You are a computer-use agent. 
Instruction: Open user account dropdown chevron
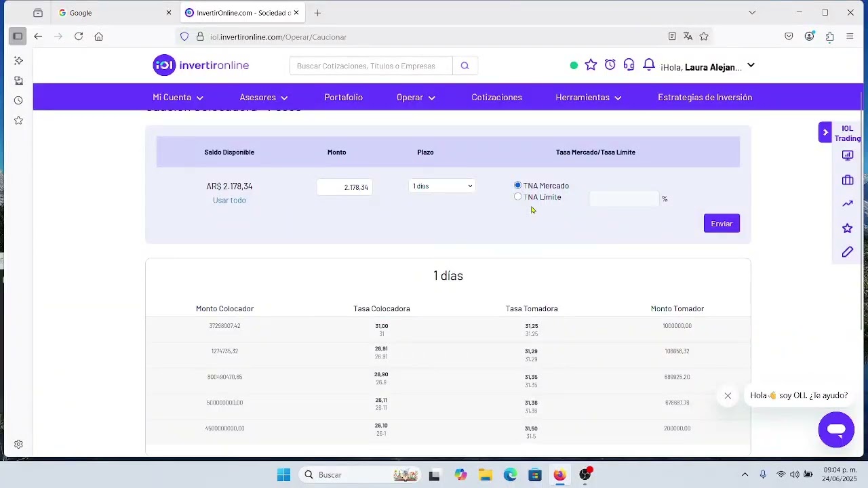point(751,66)
